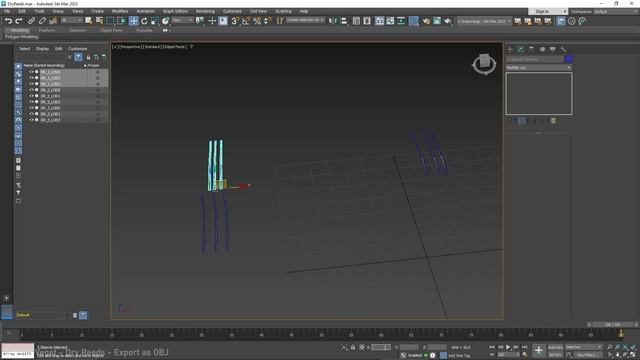Viewport: 640px width, 360px height.
Task: Undo the last action in main toolbar
Action: pyautogui.click(x=8, y=21)
